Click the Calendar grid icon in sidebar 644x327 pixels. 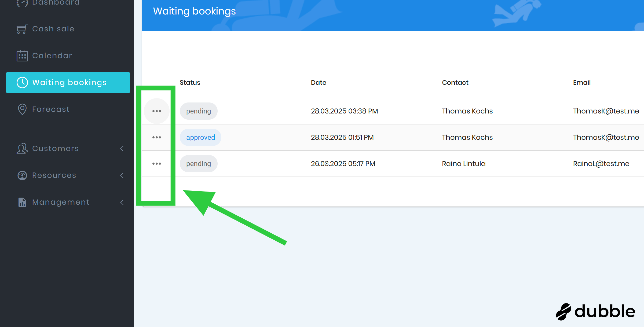(x=22, y=56)
